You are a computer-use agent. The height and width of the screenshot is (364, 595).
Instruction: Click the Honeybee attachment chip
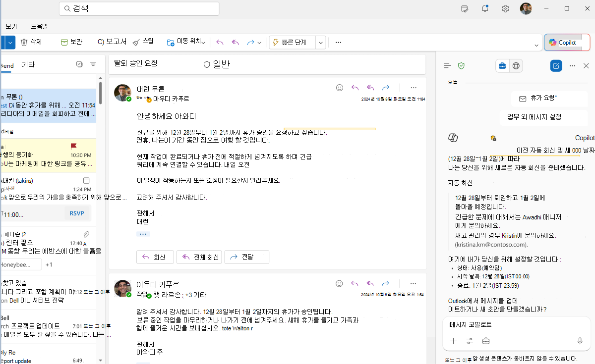pyautogui.click(x=21, y=264)
